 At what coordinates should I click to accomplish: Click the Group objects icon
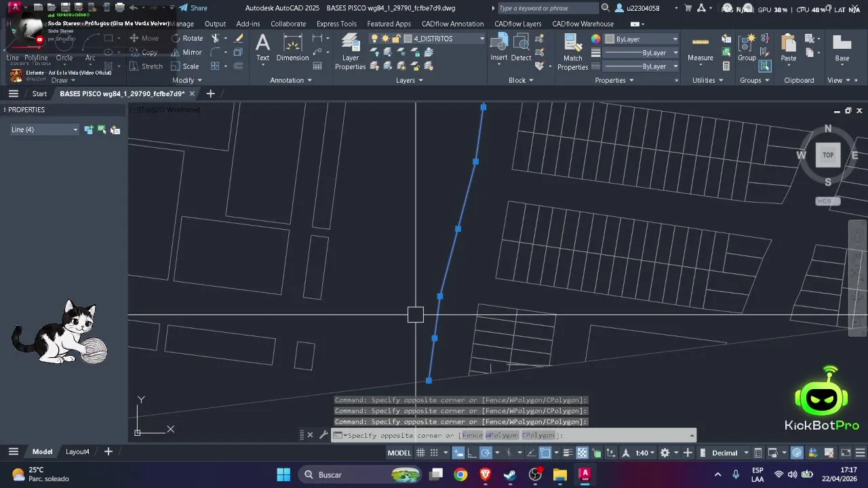pyautogui.click(x=747, y=49)
